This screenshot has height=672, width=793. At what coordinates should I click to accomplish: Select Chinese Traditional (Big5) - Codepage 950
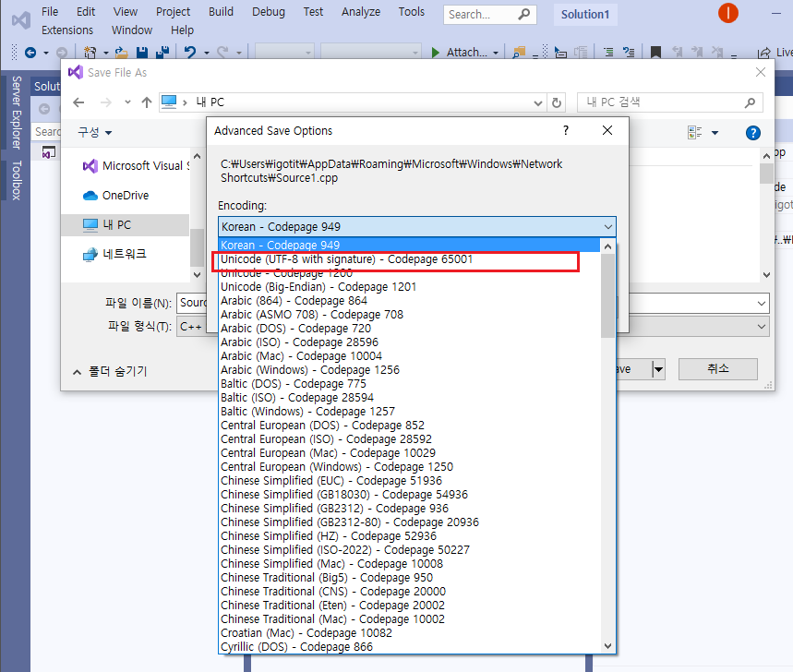point(409,578)
